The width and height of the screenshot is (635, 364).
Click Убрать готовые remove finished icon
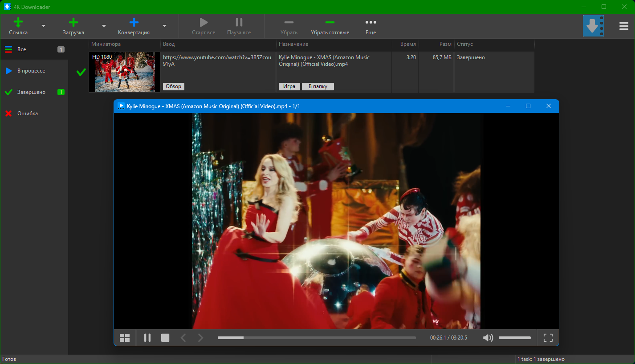330,23
